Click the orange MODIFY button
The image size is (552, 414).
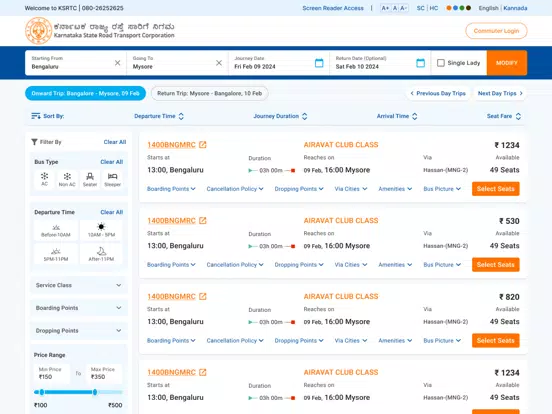click(507, 63)
